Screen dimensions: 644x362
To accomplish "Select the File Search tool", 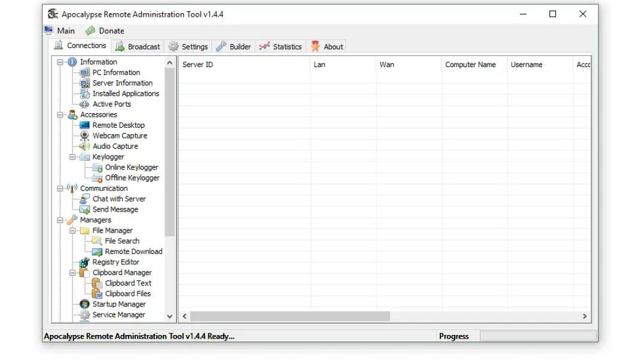I will pos(121,240).
